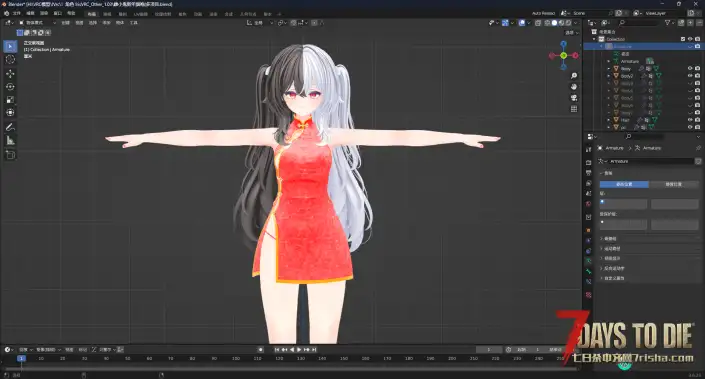The image size is (705, 379).
Task: Open the 编辑 menu
Action: pyautogui.click(x=30, y=13)
